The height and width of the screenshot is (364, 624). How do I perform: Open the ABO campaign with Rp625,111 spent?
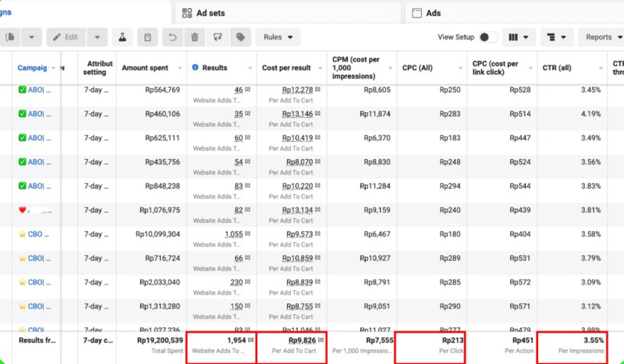(39, 138)
